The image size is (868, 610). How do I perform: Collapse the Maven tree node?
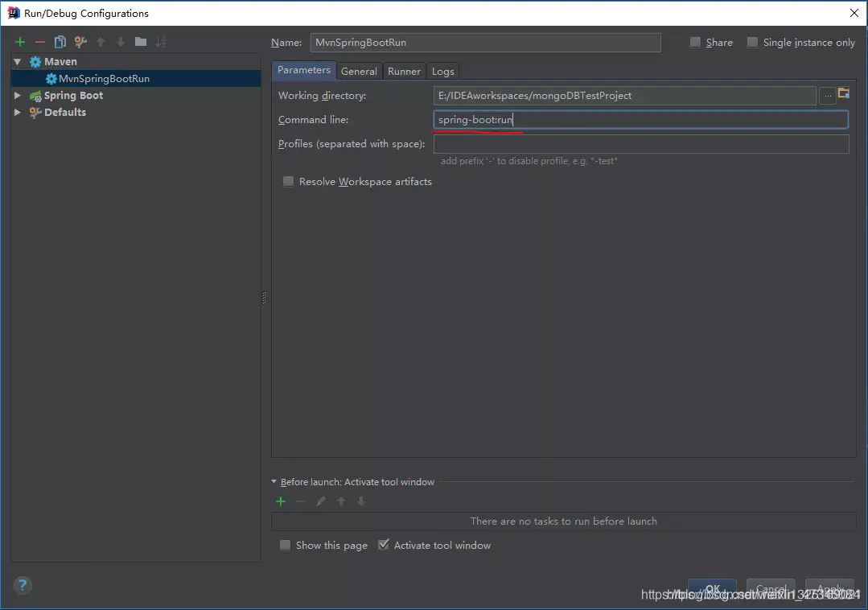tap(18, 61)
